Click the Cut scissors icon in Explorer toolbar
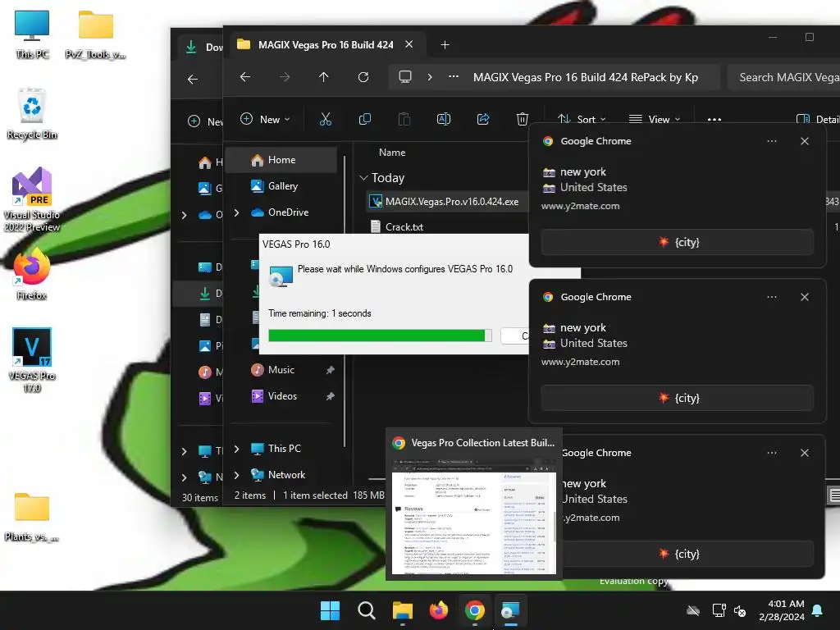Screen dimensions: 840x630 coord(325,119)
